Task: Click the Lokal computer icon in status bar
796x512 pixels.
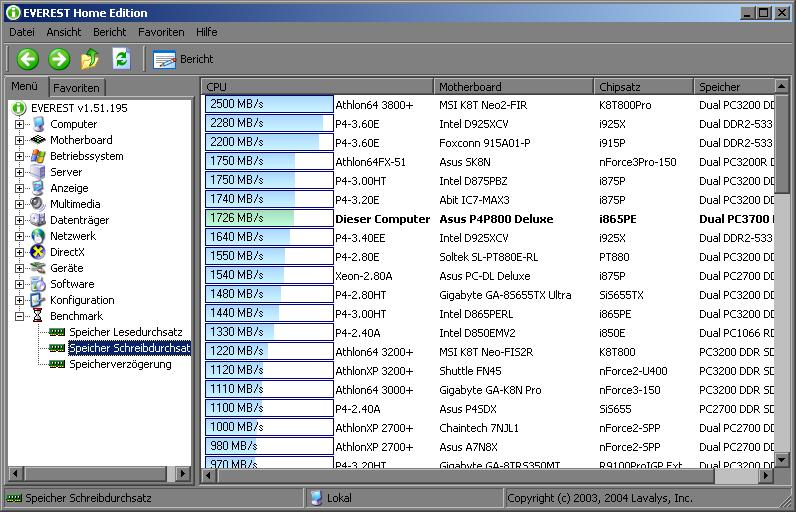Action: point(316,498)
